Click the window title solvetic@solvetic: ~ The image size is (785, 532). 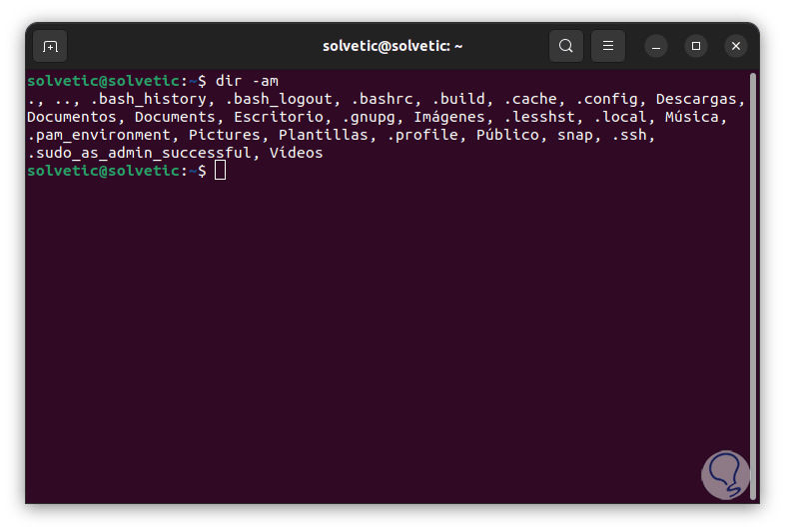392,46
